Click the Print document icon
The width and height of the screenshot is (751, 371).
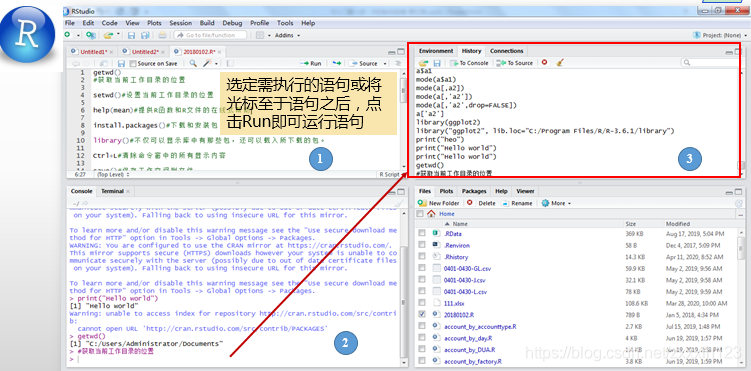162,35
